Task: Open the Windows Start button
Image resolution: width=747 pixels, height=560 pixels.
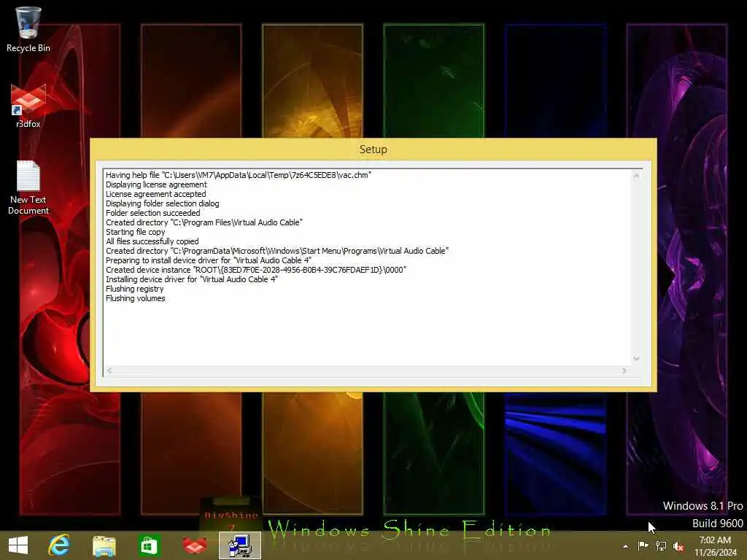Action: coord(18,545)
